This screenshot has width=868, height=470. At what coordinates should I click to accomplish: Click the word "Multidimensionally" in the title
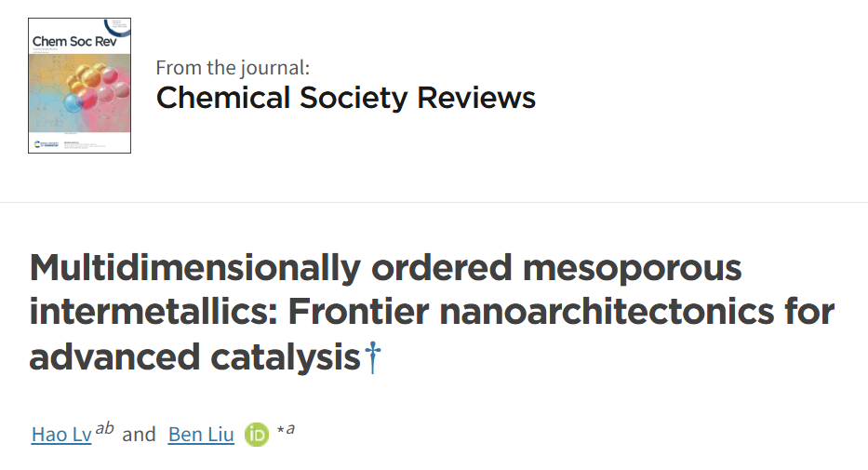(195, 268)
